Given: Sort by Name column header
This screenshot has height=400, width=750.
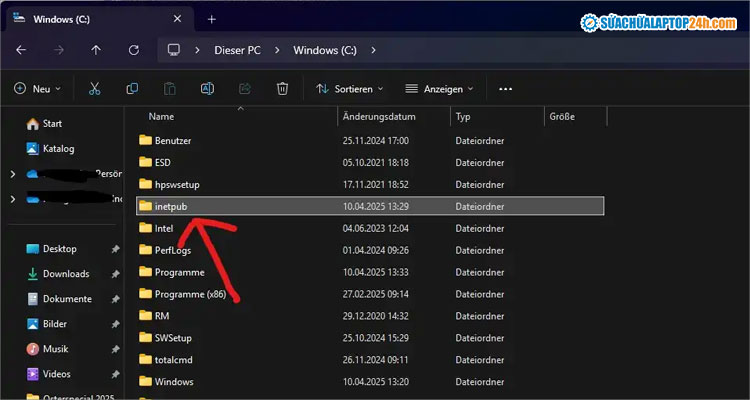Looking at the screenshot, I should 161,117.
